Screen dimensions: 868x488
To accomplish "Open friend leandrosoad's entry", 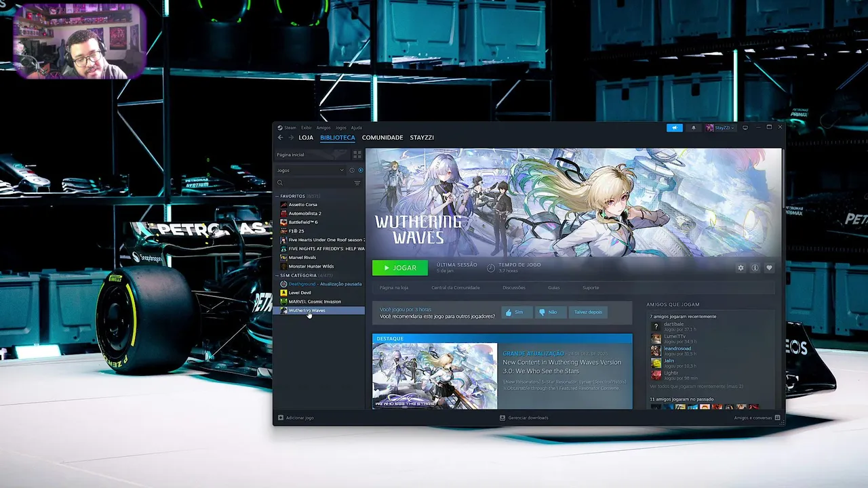I will tap(680, 351).
